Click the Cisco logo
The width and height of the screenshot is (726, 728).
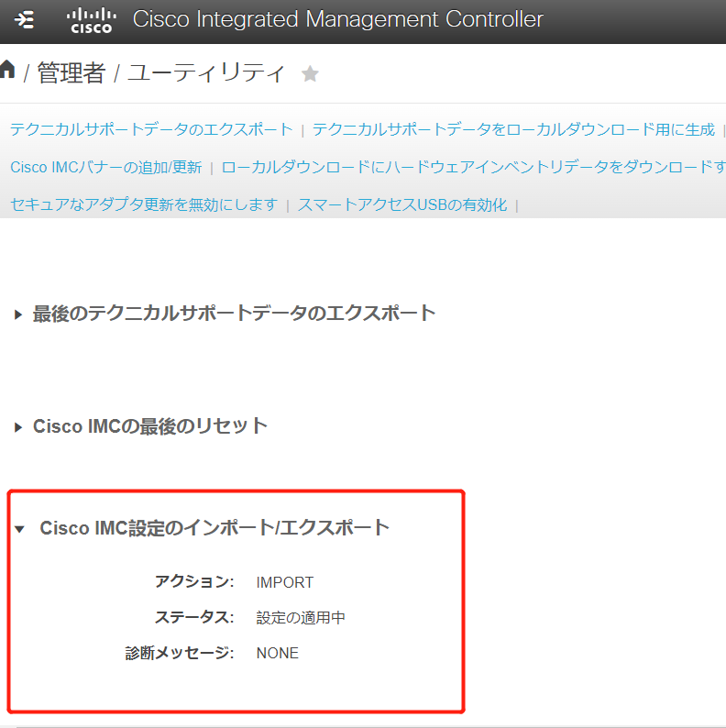tap(91, 20)
